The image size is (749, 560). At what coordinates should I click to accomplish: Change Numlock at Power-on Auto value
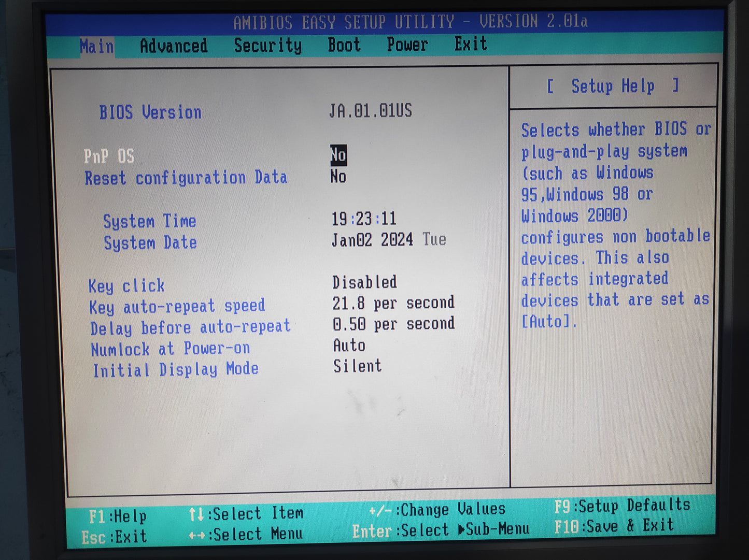[349, 346]
